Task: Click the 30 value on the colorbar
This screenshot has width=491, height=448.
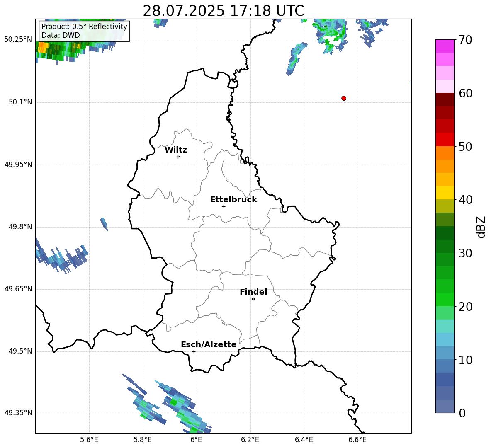Action: click(x=465, y=253)
